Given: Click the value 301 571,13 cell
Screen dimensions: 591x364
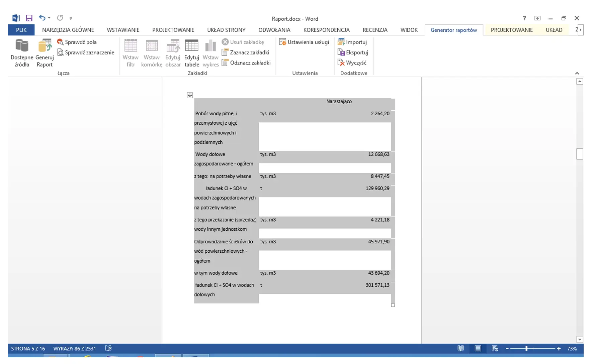Looking at the screenshot, I should (x=377, y=285).
